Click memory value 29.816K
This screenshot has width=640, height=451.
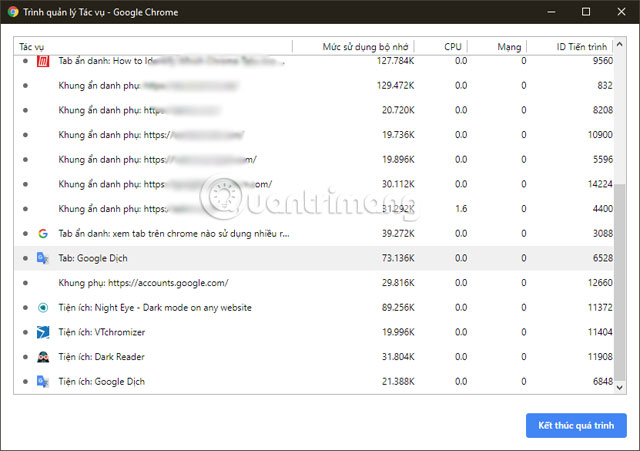pyautogui.click(x=398, y=283)
